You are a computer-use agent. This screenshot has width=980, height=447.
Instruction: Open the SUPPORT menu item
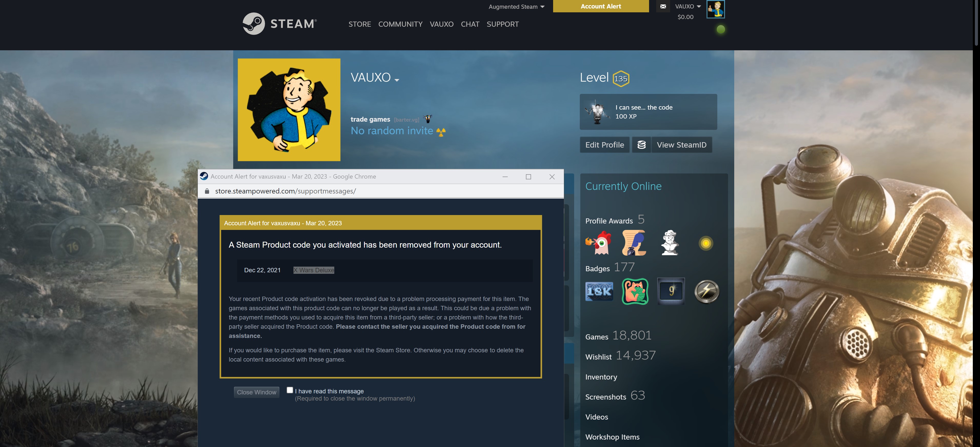coord(503,24)
